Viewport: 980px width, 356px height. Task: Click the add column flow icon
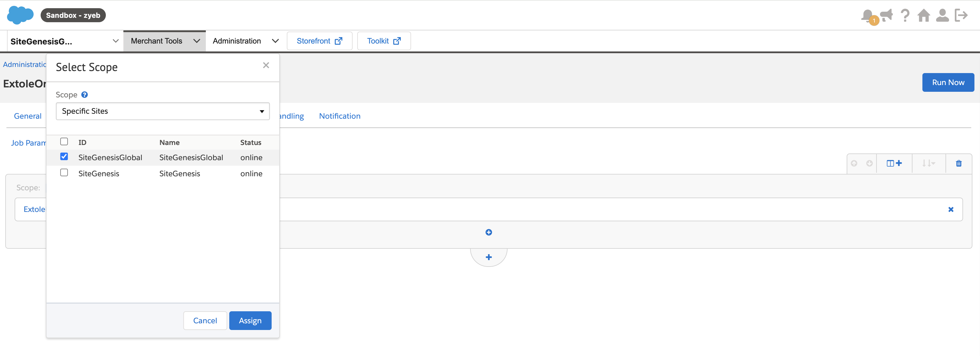pyautogui.click(x=894, y=164)
